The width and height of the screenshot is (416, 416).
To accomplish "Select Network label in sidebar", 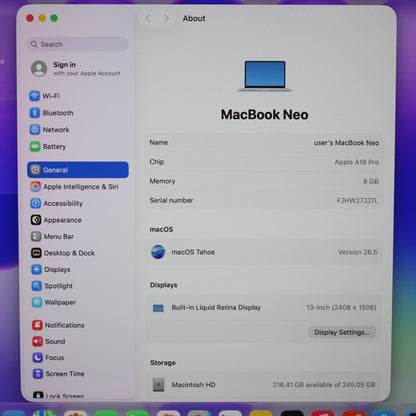I will [x=56, y=130].
